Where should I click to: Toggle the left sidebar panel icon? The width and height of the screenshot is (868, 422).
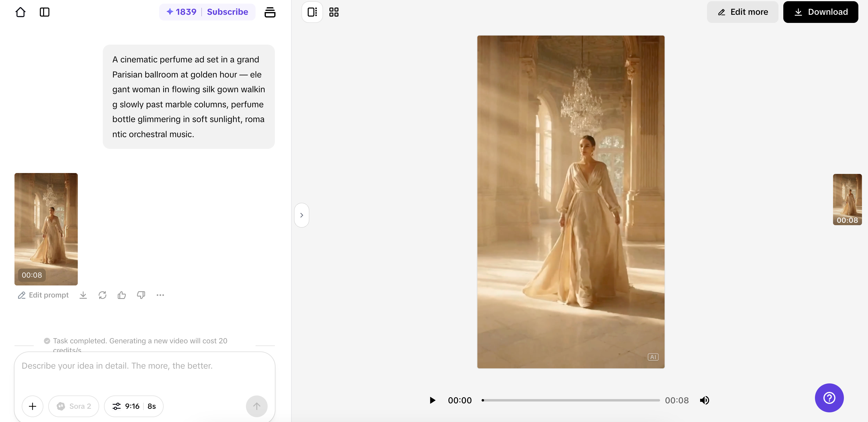click(45, 12)
